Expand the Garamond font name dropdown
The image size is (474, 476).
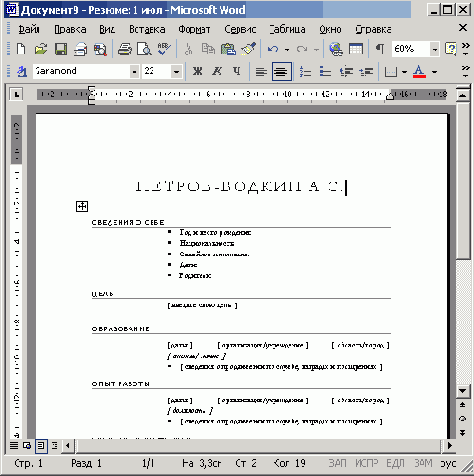click(134, 71)
